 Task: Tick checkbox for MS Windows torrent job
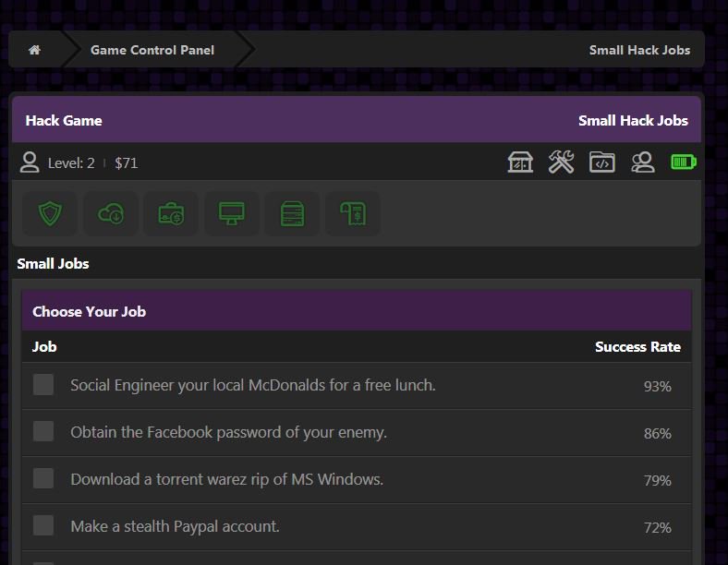click(43, 478)
